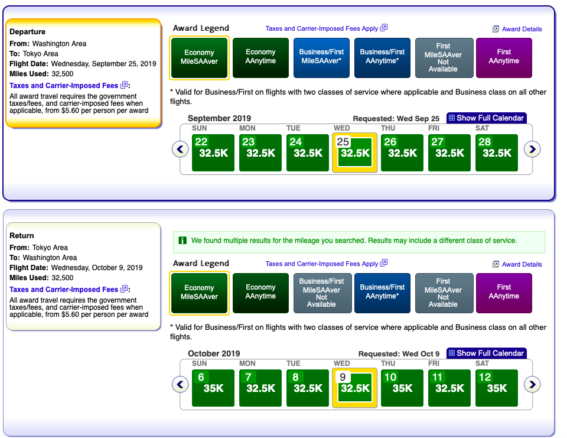The width and height of the screenshot is (567, 438).
Task: Click popup icon beside departure Taxes and Carrier-Imposed Fees
Action: pos(124,85)
